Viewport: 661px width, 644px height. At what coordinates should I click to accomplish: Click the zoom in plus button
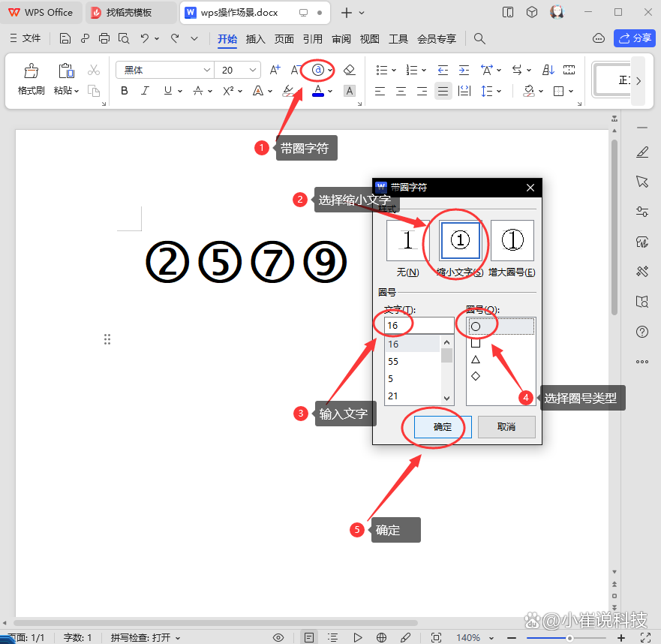(x=620, y=638)
